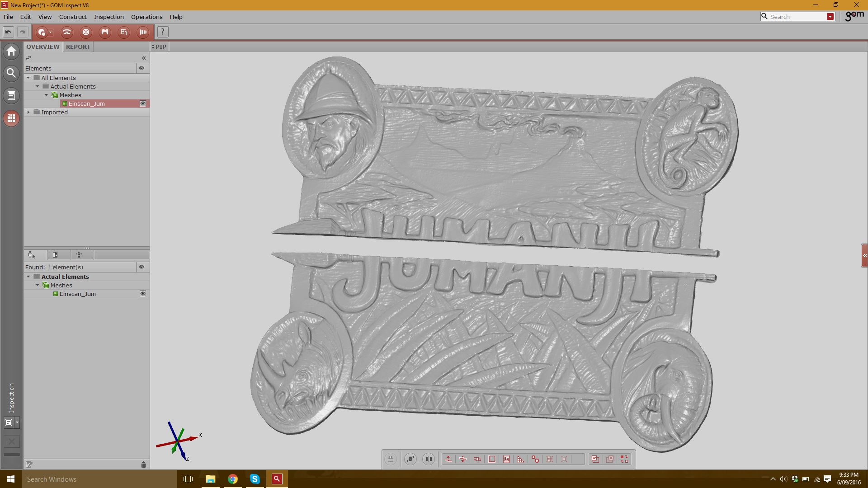The width and height of the screenshot is (868, 488).
Task: Collapse the Actual Elements node in upper tree
Action: pyautogui.click(x=38, y=86)
